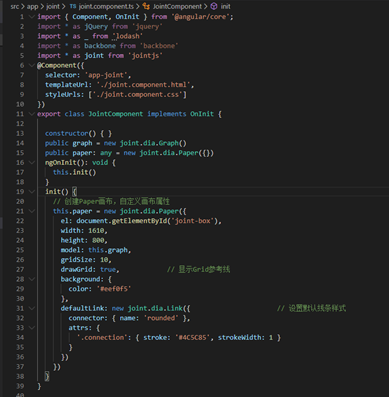Click line number 39 in the gutter

coord(20,386)
